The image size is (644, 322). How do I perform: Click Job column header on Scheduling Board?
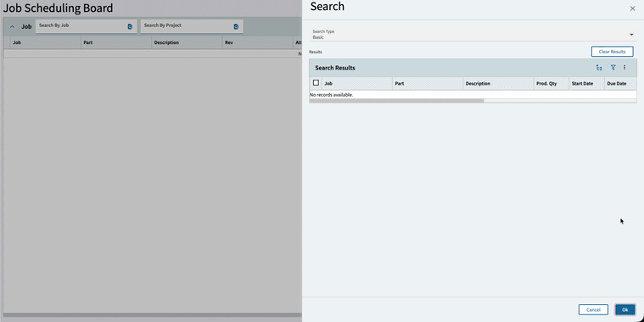pos(45,42)
